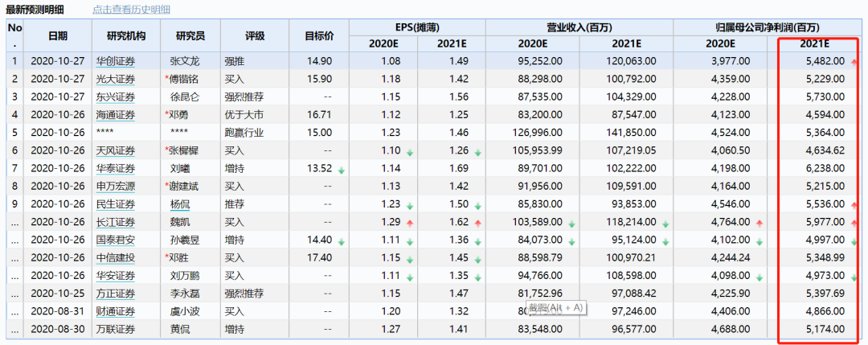This screenshot has width=868, height=345.
Task: Click the green down arrow beside EPS 1.15 in 中信建投 row
Action: (410, 260)
